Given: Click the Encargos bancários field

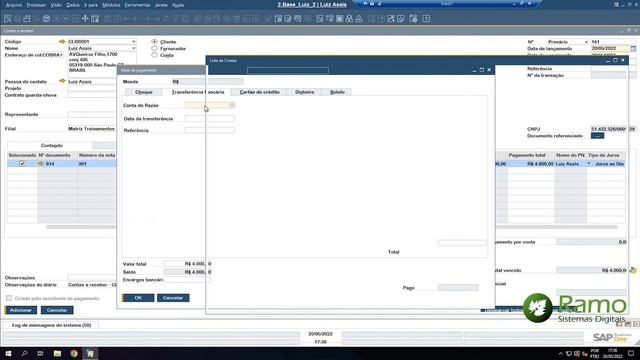Looking at the screenshot, I should (187, 280).
